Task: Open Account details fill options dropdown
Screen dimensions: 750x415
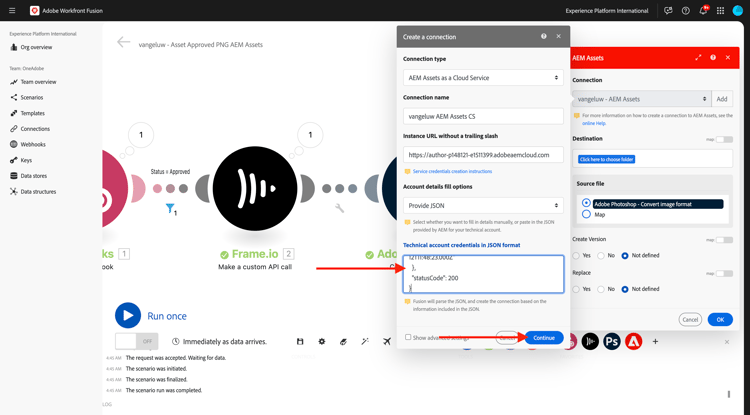Action: coord(483,205)
